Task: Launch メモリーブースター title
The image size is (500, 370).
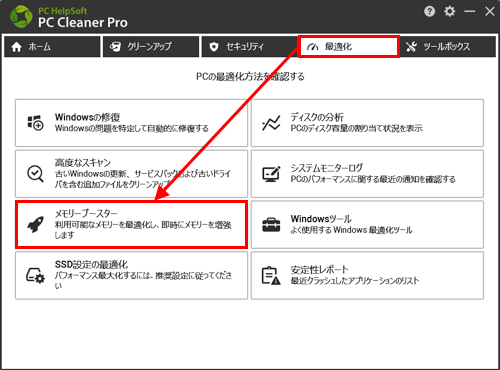Action: coord(86,213)
